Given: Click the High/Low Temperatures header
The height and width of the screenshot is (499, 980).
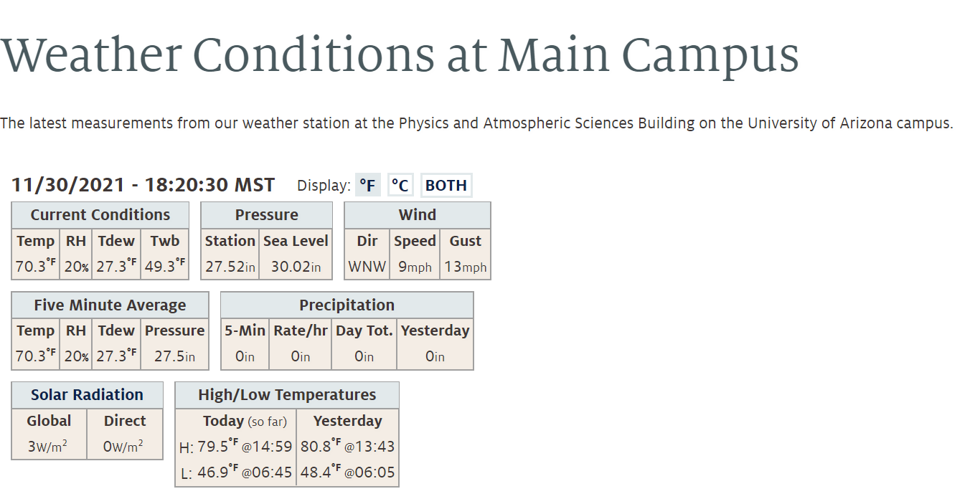Looking at the screenshot, I should [287, 395].
